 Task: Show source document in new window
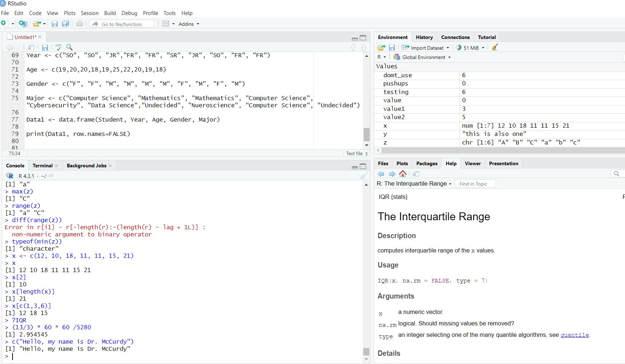click(31, 47)
